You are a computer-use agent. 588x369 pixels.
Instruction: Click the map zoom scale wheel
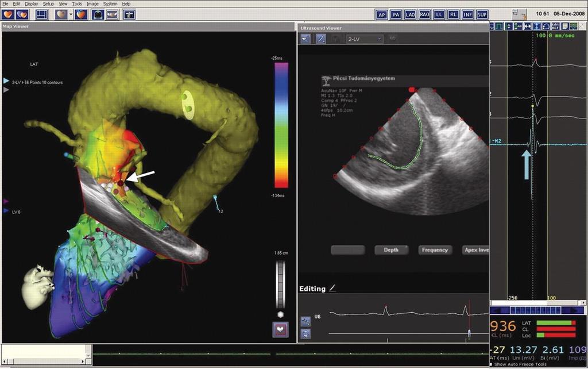[x=280, y=285]
